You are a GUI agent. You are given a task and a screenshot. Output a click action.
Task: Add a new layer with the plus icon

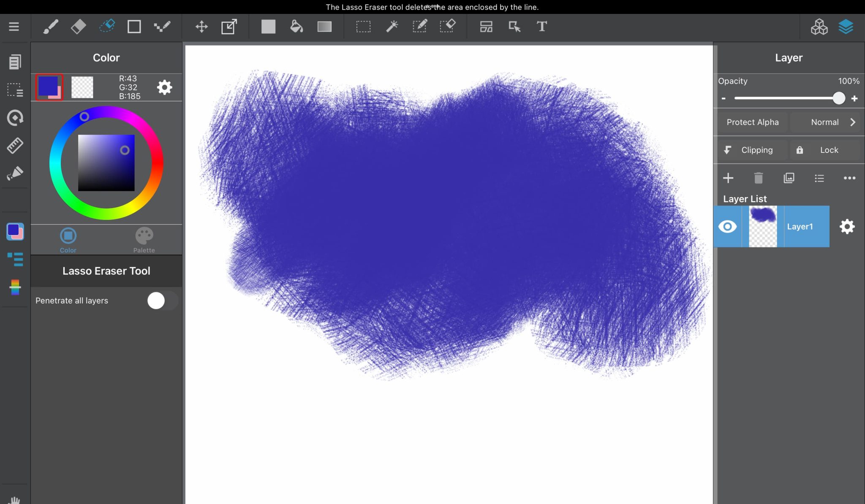point(729,178)
